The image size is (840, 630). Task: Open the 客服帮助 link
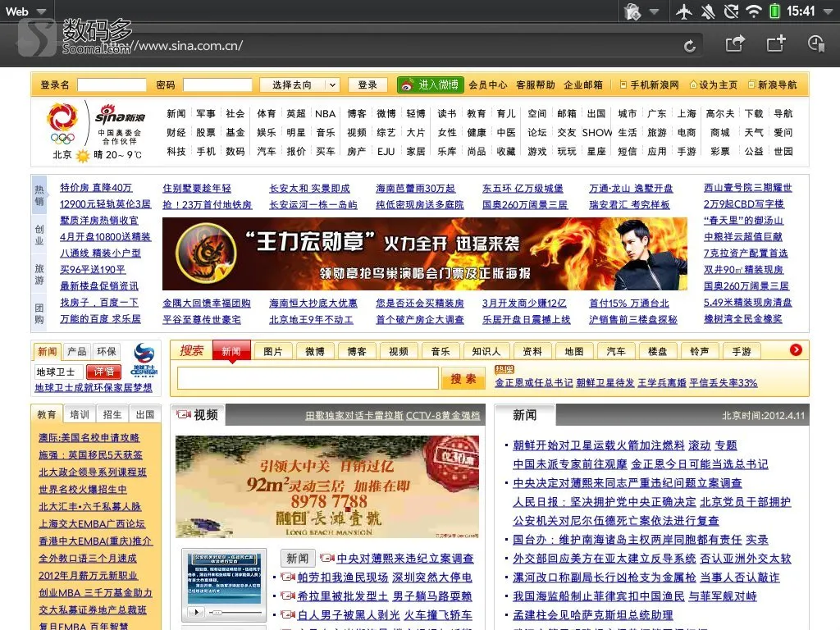536,84
